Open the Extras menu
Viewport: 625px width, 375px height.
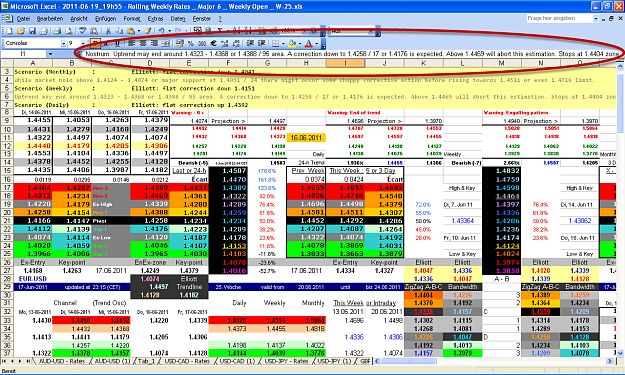point(155,19)
